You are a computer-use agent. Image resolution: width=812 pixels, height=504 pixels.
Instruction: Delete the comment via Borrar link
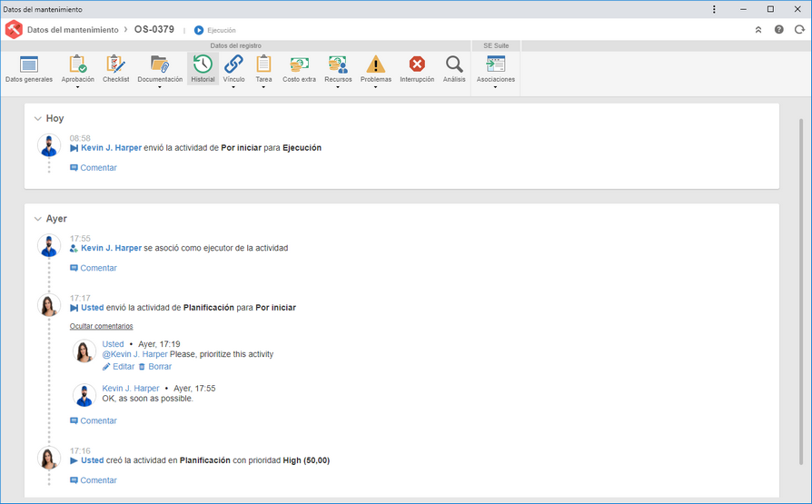[x=160, y=367]
